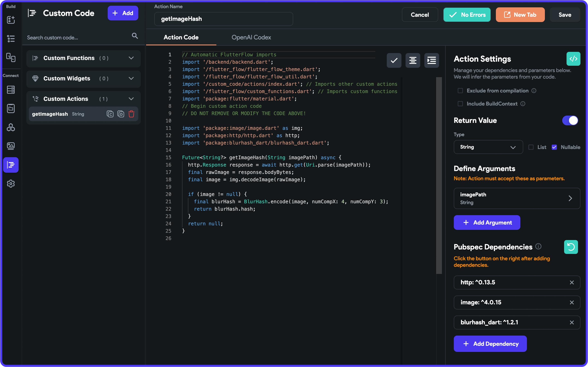The height and width of the screenshot is (367, 588).
Task: Turn off the Return Value toggle
Action: pos(570,120)
